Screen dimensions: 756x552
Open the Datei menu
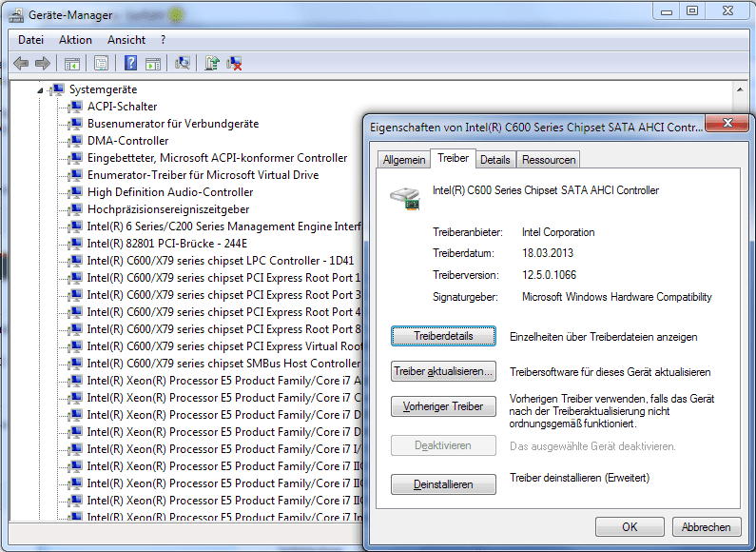[x=30, y=40]
